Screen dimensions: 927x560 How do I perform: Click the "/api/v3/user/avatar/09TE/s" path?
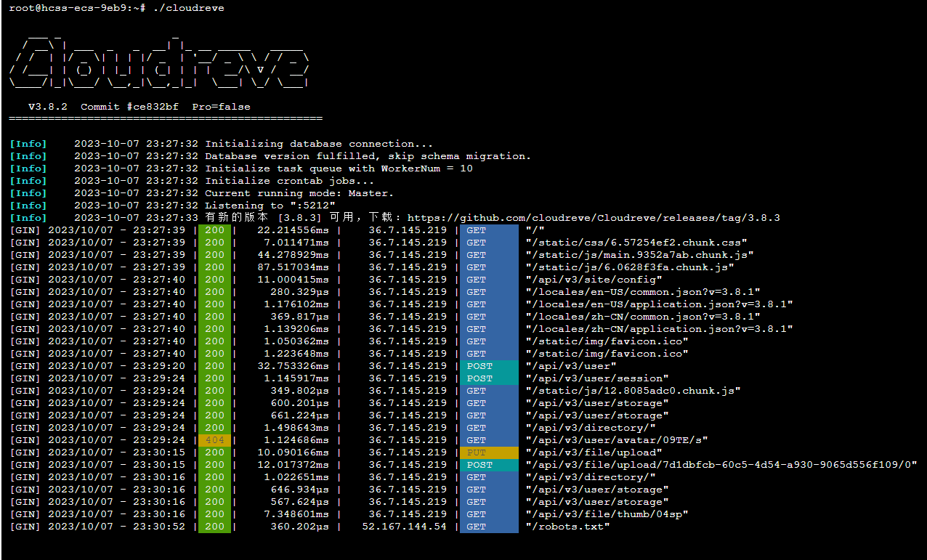pyautogui.click(x=617, y=440)
